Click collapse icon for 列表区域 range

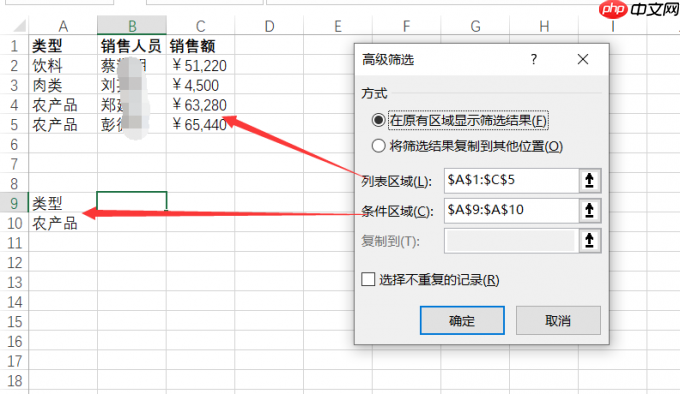click(589, 180)
